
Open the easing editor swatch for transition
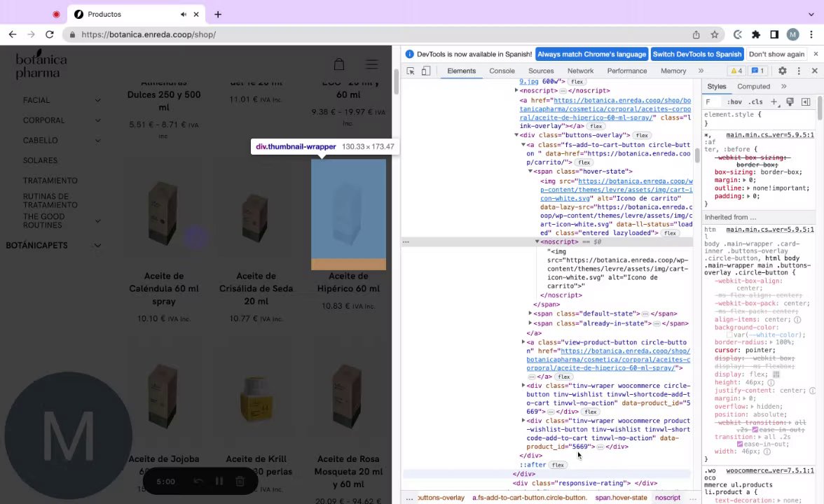pos(740,444)
